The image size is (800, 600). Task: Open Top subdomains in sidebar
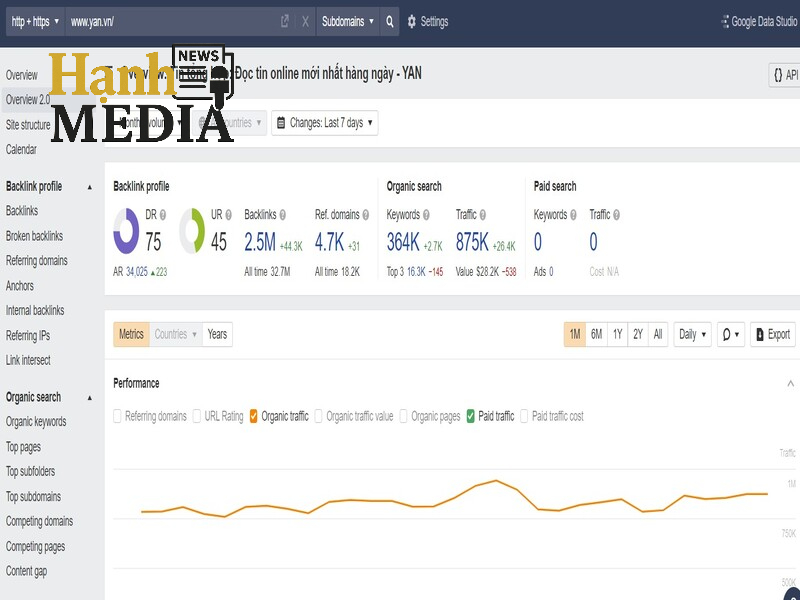(34, 496)
